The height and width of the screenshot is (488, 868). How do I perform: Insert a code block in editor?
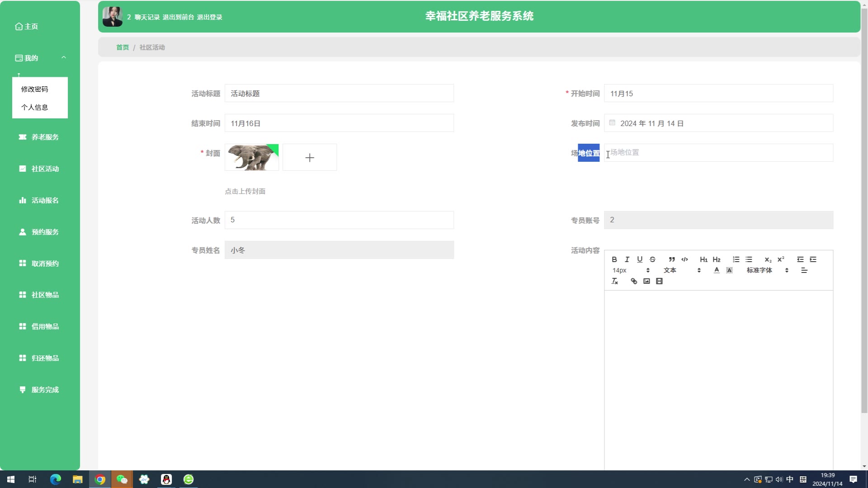point(684,259)
